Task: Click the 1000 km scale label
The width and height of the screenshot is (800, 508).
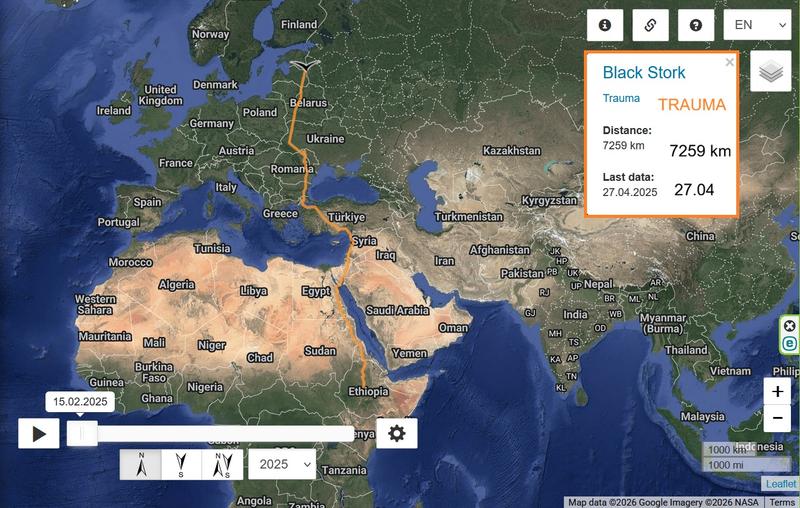Action: [x=727, y=449]
